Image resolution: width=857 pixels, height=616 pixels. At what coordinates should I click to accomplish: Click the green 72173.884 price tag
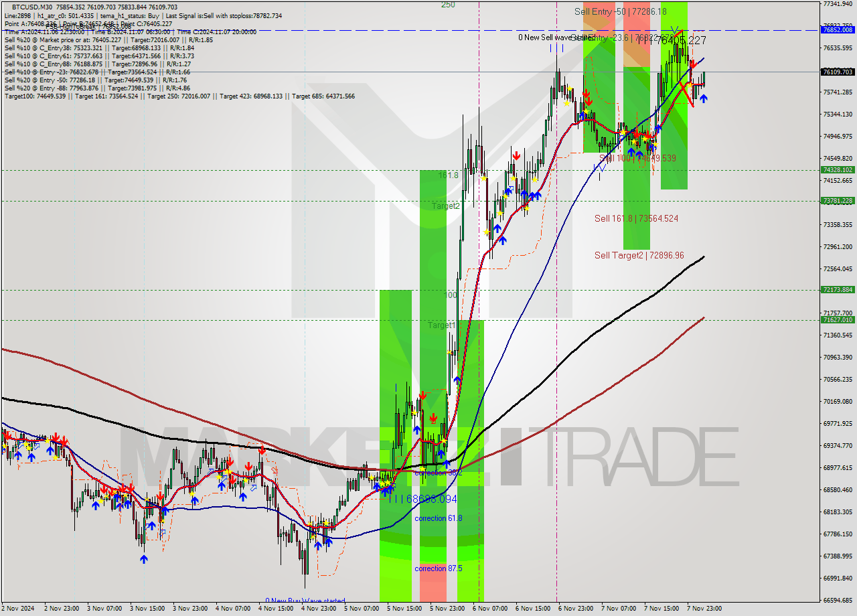(838, 290)
